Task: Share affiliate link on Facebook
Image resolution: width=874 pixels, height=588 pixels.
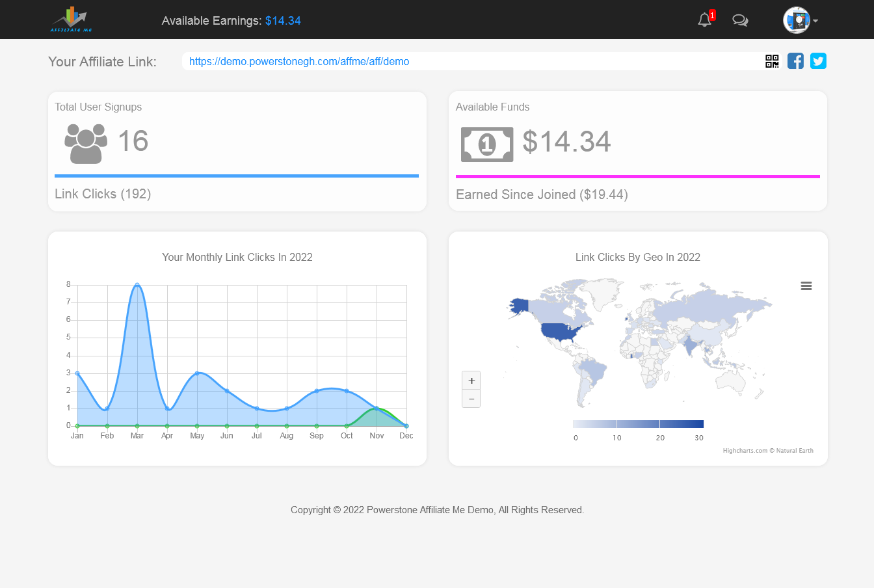Action: (x=795, y=61)
